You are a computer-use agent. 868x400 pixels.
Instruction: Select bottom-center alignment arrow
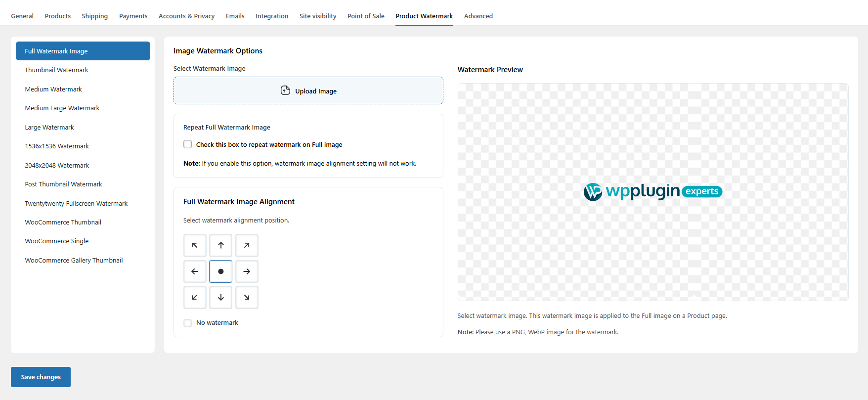click(220, 297)
